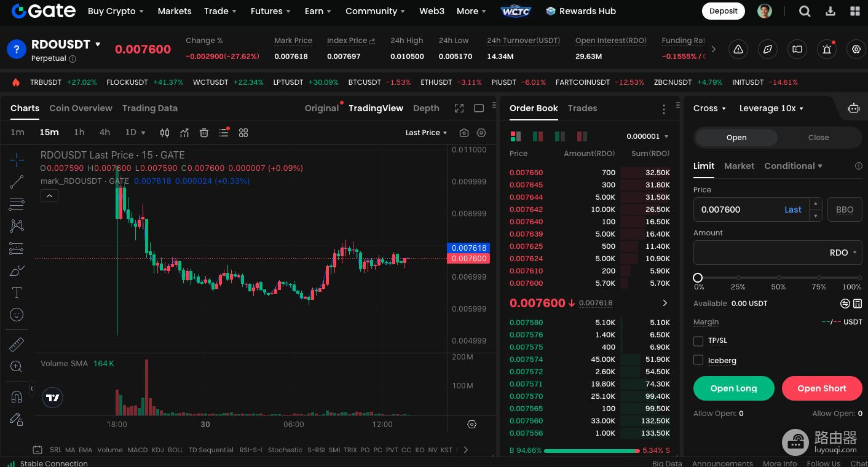Toggle magnet mode for drawings
This screenshot has height=467, width=868.
coord(17,397)
